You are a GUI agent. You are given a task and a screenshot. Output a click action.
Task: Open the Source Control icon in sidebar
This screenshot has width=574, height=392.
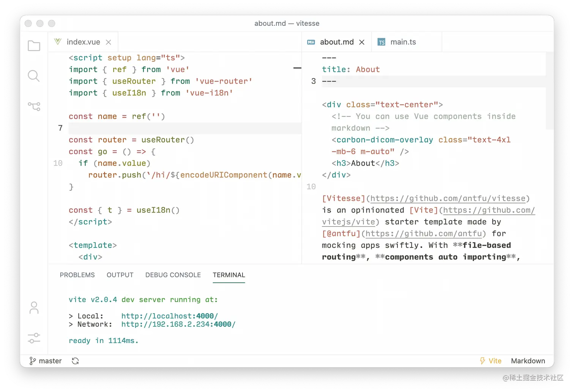click(34, 106)
